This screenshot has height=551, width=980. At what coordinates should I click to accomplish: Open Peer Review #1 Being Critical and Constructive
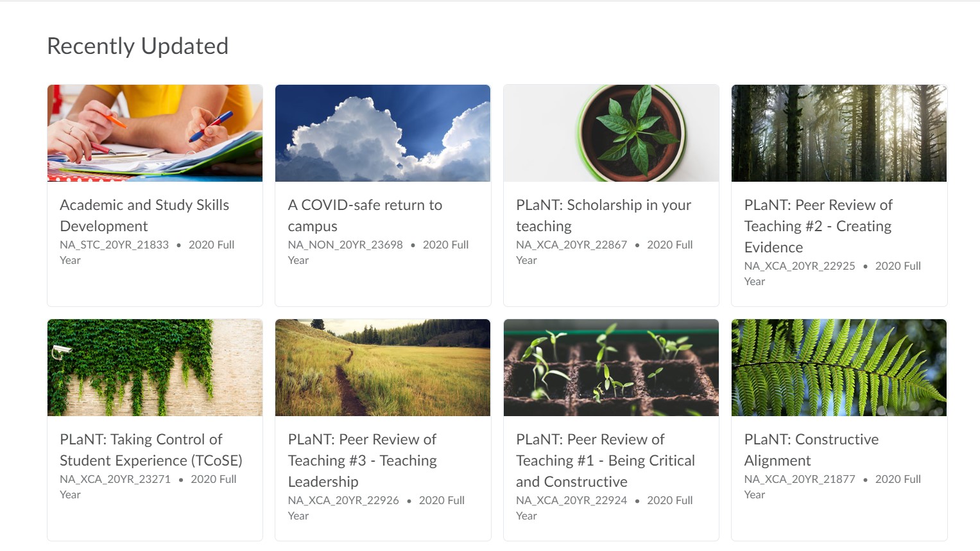(605, 460)
